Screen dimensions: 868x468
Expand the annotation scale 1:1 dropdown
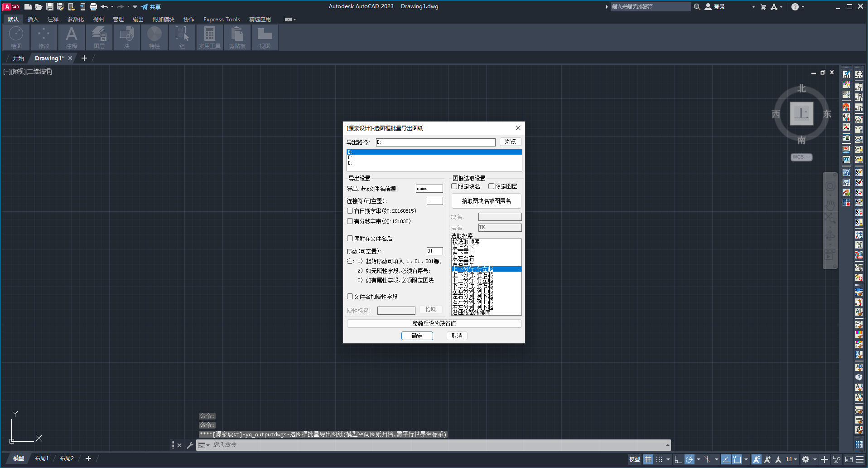point(796,459)
